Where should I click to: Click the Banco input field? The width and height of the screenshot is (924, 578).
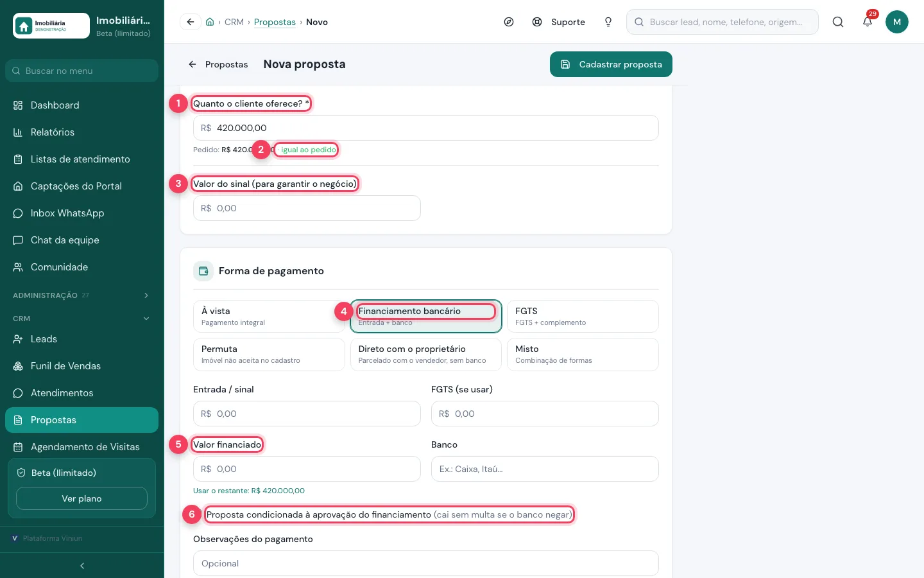[545, 469]
